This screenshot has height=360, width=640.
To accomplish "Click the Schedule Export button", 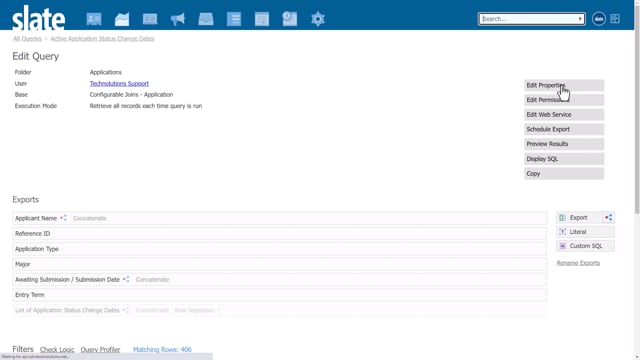I will (564, 129).
